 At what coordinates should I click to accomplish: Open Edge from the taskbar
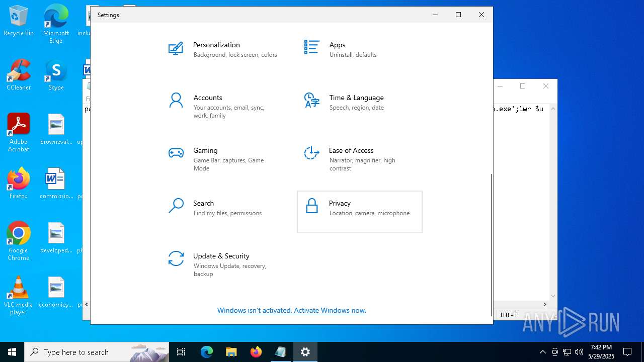click(x=207, y=352)
